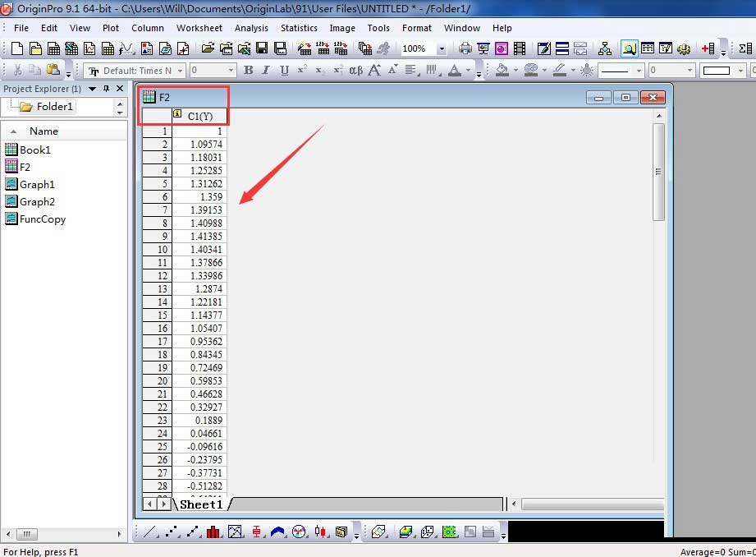Open the Worksheet menu
This screenshot has width=756, height=557.
[x=199, y=28]
